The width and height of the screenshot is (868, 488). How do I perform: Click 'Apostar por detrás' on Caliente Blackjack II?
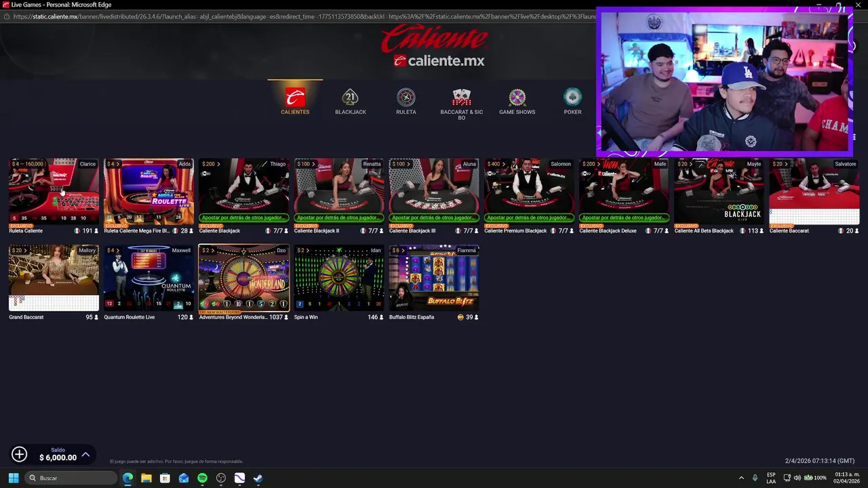pyautogui.click(x=338, y=218)
